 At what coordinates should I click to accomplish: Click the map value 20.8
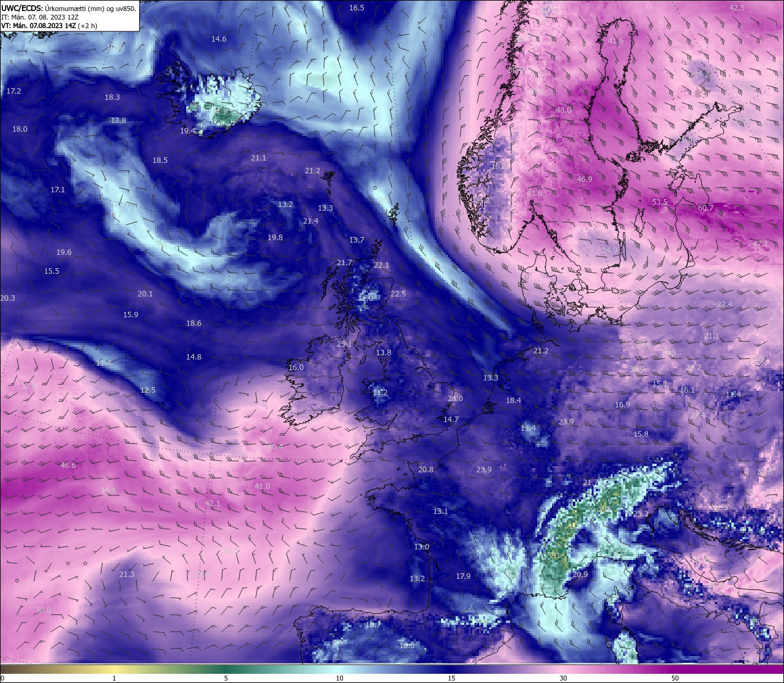[x=426, y=470]
